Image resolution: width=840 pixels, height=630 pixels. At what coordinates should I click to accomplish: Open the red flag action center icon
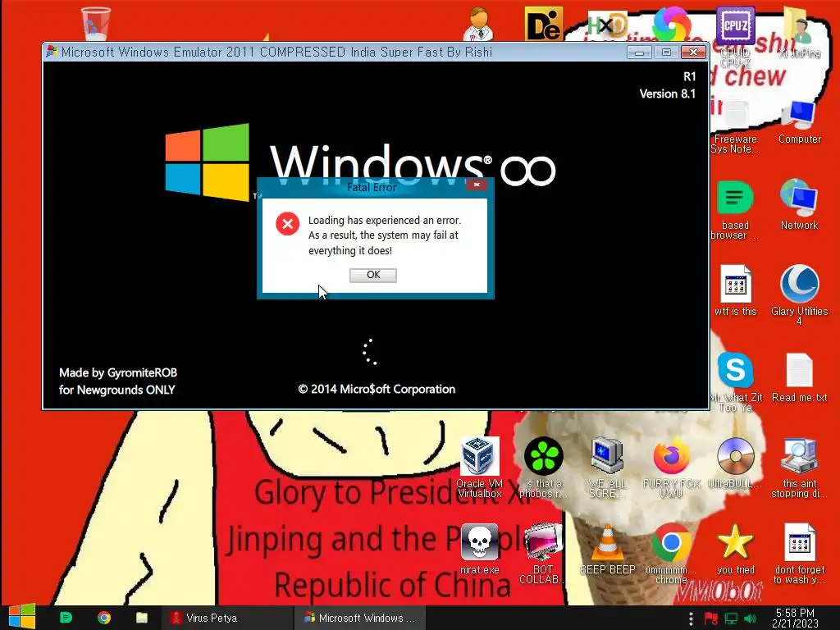tap(710, 619)
